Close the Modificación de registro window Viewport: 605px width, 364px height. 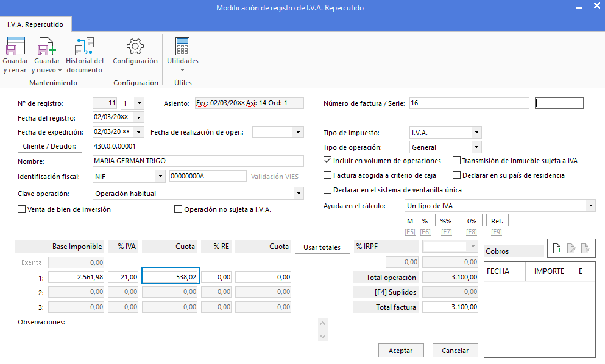(597, 6)
